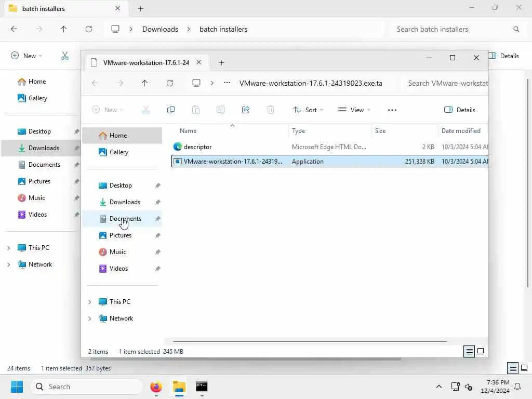Open the View dropdown in the VMware window
The width and height of the screenshot is (532, 399).
(354, 110)
